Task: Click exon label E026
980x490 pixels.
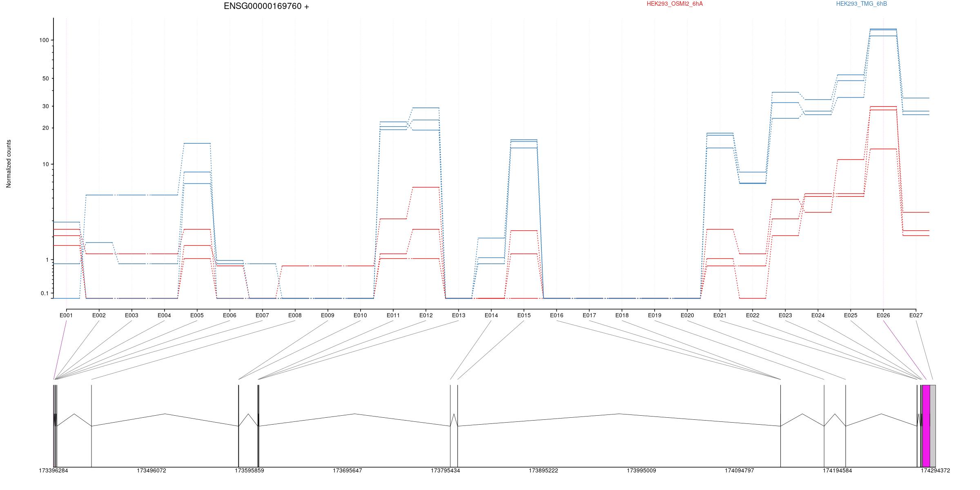Action: (x=883, y=315)
